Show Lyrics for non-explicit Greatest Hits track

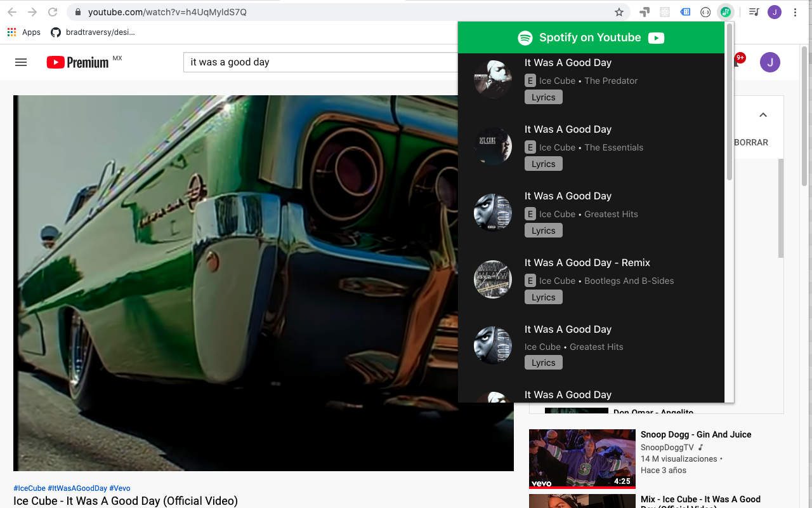pyautogui.click(x=544, y=363)
